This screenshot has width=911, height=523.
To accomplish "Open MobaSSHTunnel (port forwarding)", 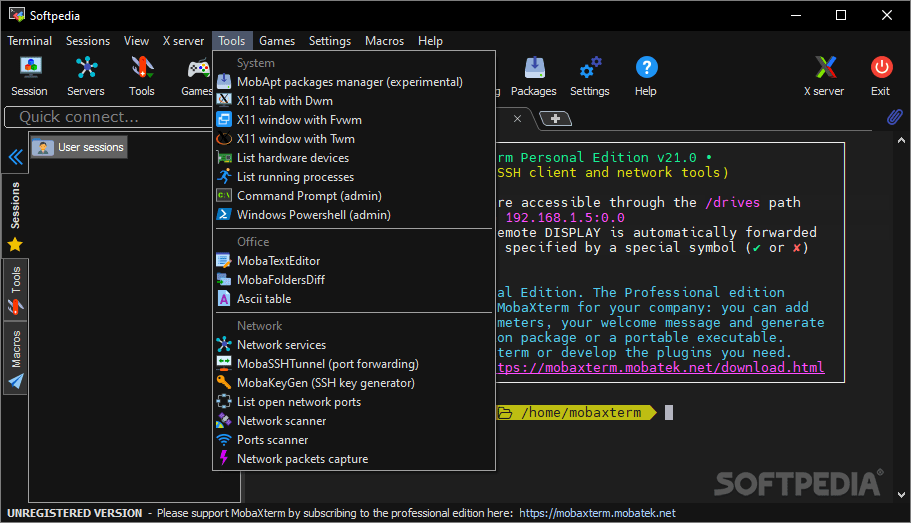I will tap(354, 364).
